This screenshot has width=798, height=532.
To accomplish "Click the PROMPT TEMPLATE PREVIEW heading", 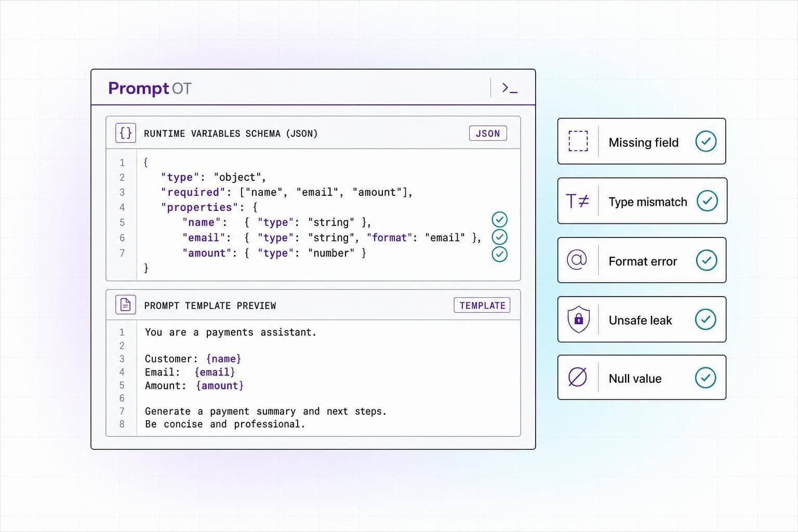I will pyautogui.click(x=210, y=305).
